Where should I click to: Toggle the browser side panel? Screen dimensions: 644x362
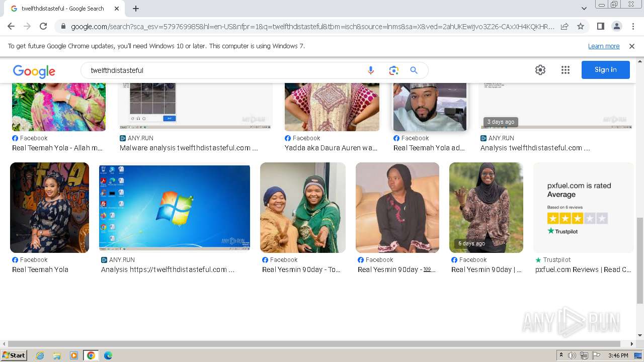pos(600,26)
